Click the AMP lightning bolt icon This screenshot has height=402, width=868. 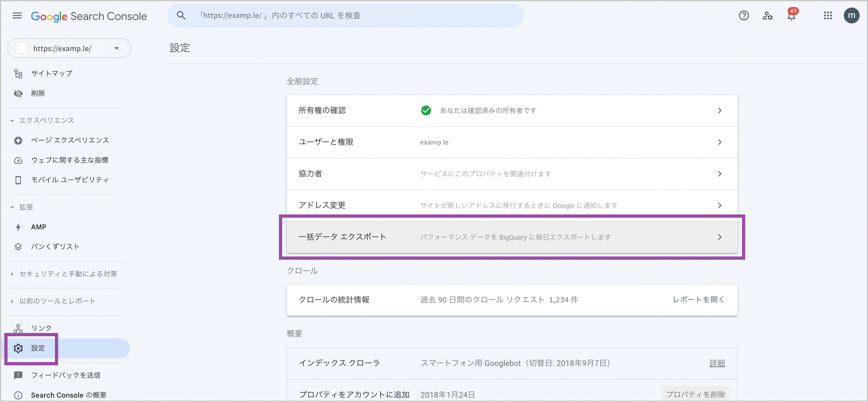(18, 227)
